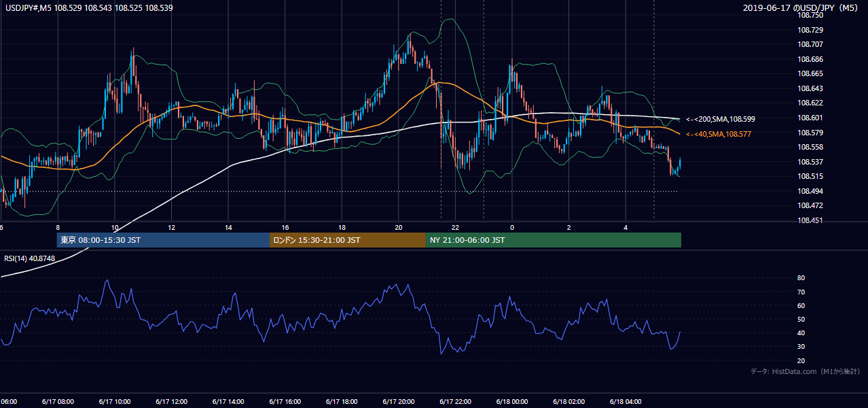Click RSI axis level 50
Viewport: 868px width, 408px height.
coord(801,320)
